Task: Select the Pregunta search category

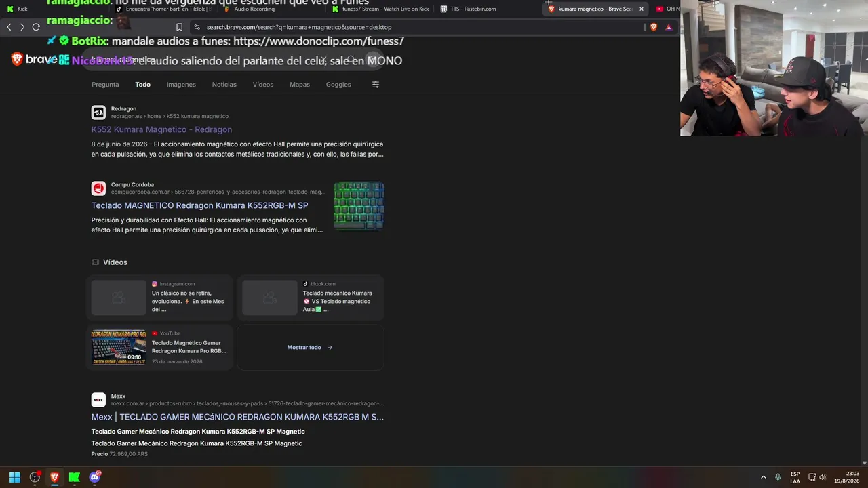Action: [105, 85]
